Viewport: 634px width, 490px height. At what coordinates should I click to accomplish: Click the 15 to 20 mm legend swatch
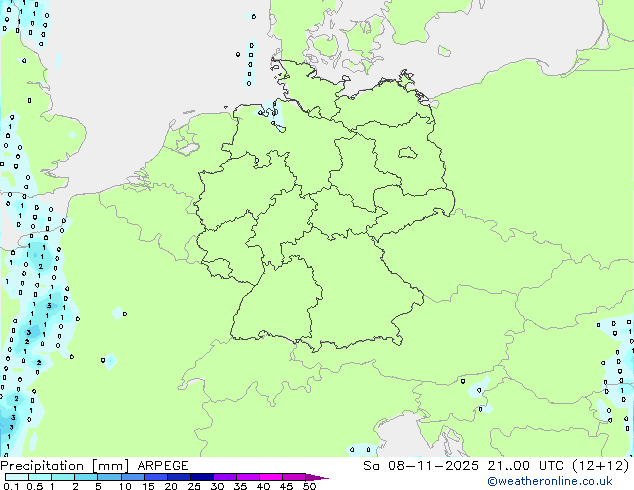(x=155, y=477)
